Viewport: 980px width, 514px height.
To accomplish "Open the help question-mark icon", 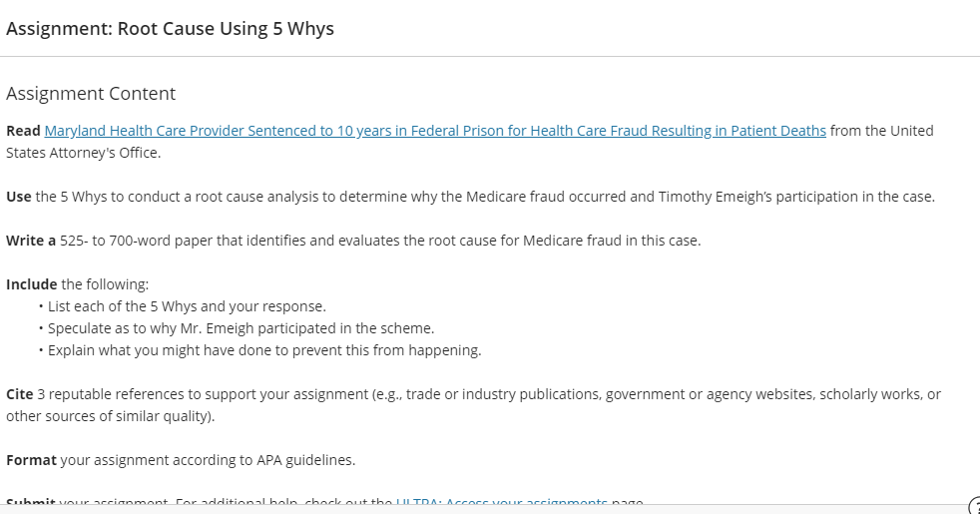I will click(974, 505).
